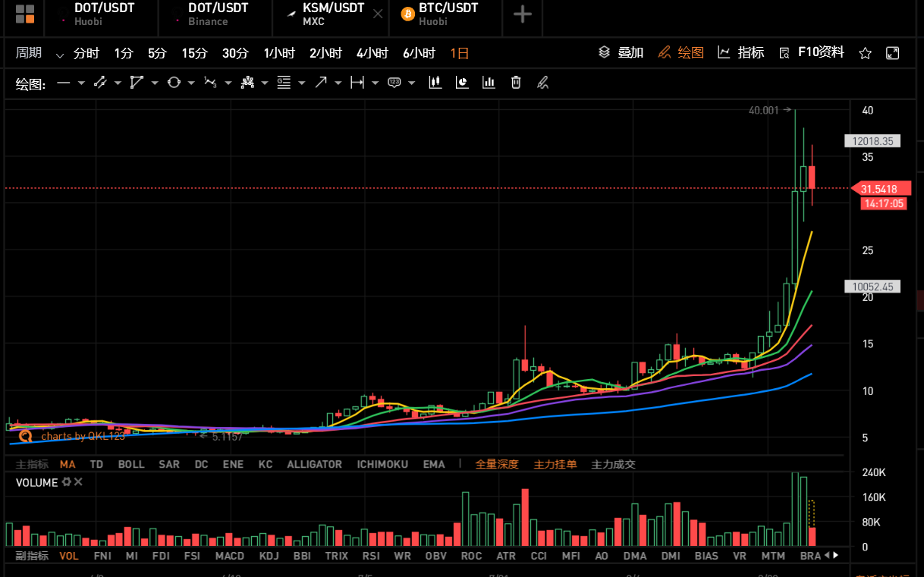This screenshot has height=577, width=924.
Task: Click the pencil edit drawing icon
Action: [542, 83]
